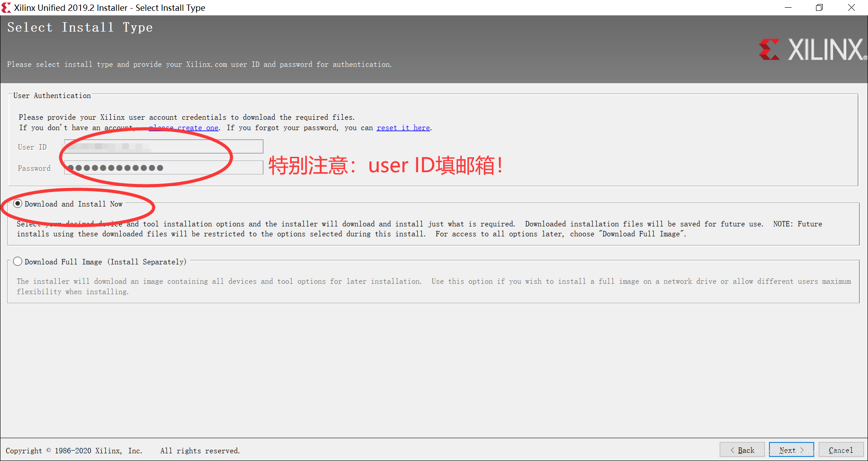Image resolution: width=868 pixels, height=461 pixels.
Task: Click the 'User Authentication' group label
Action: click(52, 96)
